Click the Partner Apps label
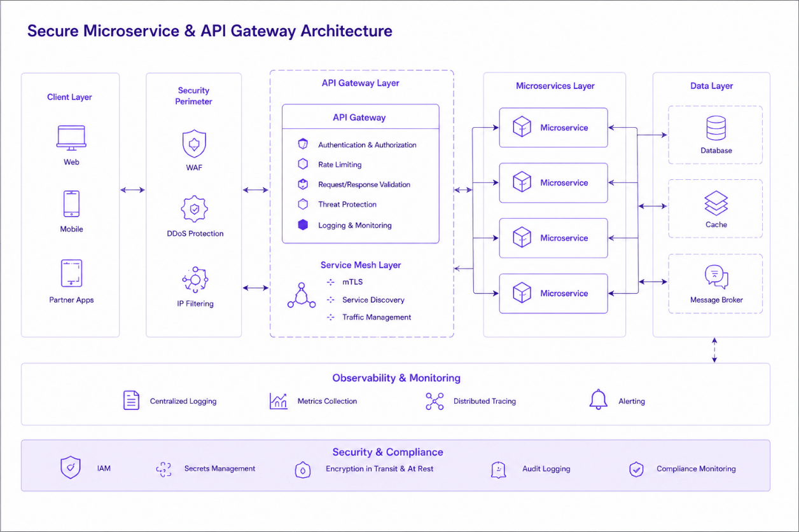This screenshot has width=799, height=532. point(71,300)
